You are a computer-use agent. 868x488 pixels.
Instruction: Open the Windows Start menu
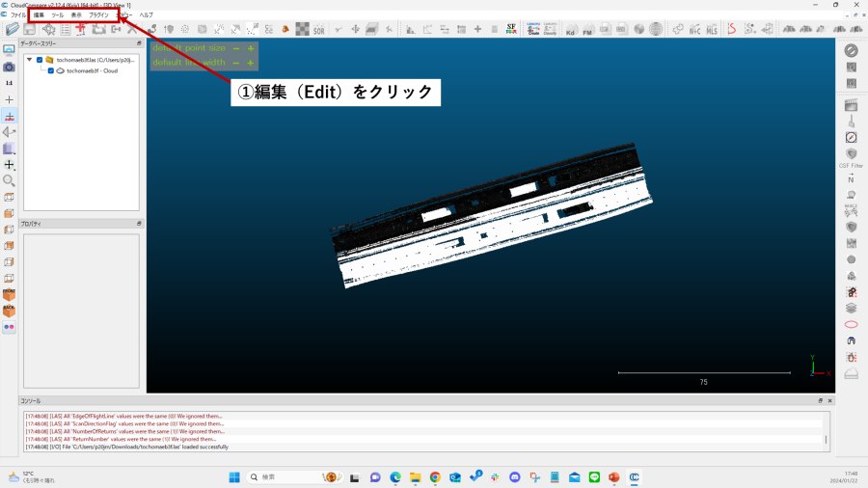(234, 477)
